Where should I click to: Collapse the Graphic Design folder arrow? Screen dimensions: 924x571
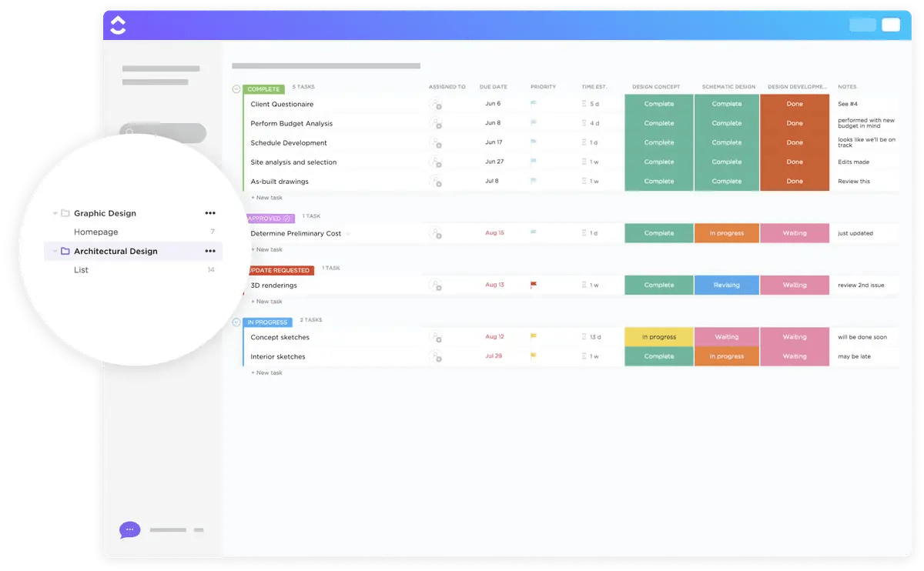55,213
